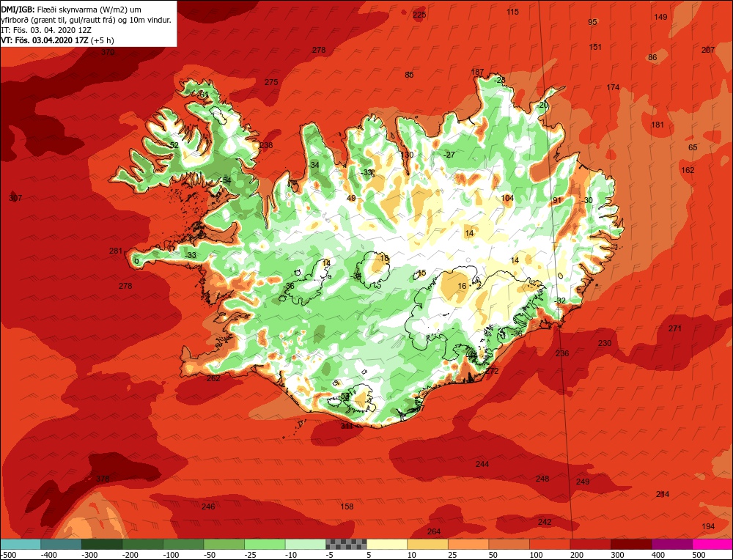Click the map value 236
Screen dimensions: 733x560
pos(562,353)
